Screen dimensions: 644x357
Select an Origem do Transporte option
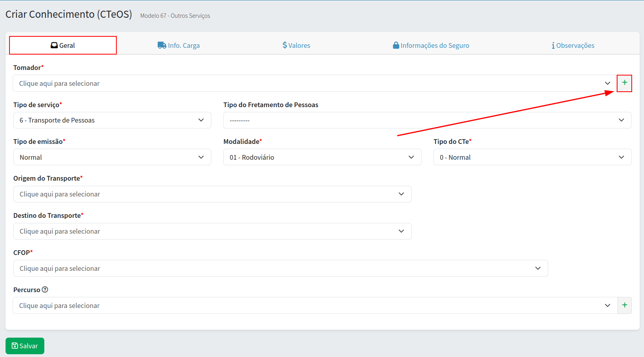pyautogui.click(x=212, y=194)
